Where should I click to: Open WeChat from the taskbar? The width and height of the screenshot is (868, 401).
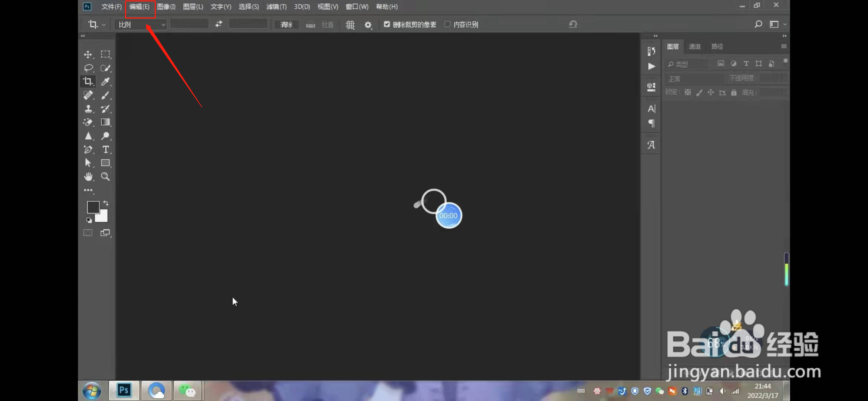tap(187, 391)
